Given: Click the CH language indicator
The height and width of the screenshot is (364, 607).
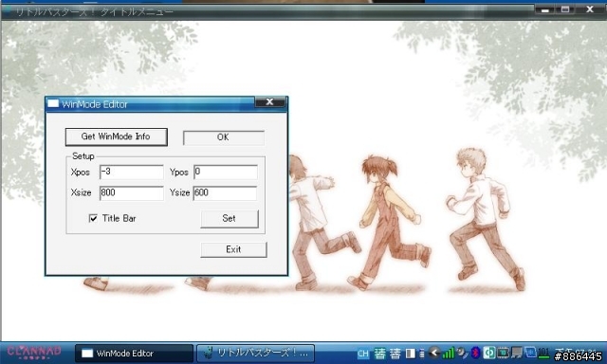Looking at the screenshot, I should tap(363, 354).
